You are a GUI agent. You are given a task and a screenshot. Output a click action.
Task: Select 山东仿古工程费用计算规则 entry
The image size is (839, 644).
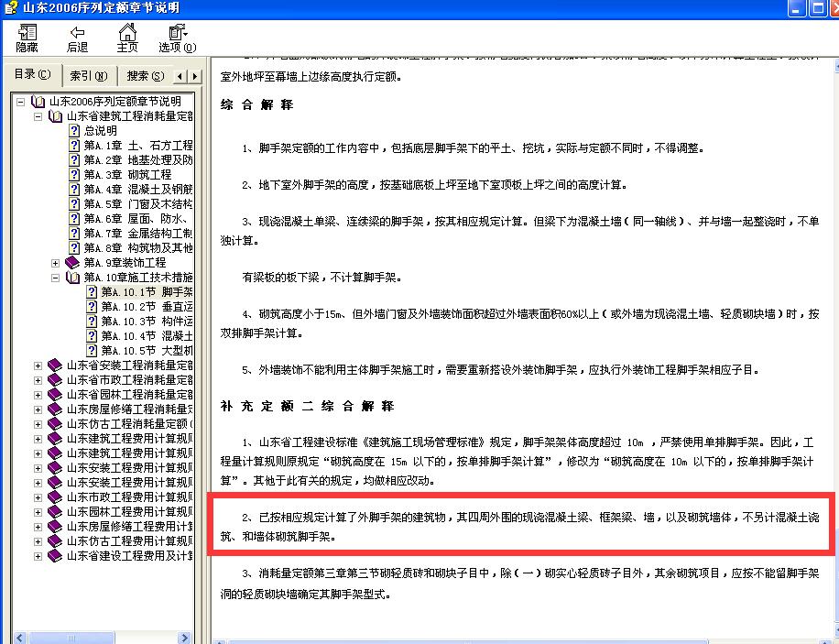[130, 541]
